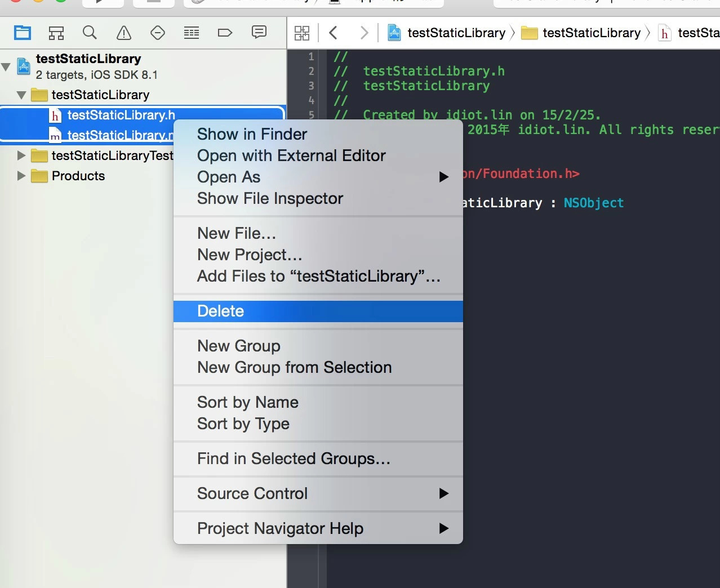Go forward using the right chevron
This screenshot has width=720, height=588.
coord(364,33)
